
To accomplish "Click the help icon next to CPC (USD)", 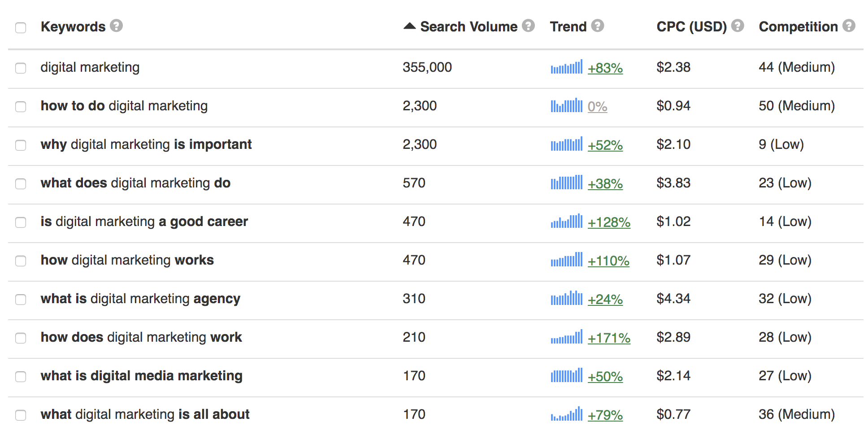I will [x=738, y=26].
